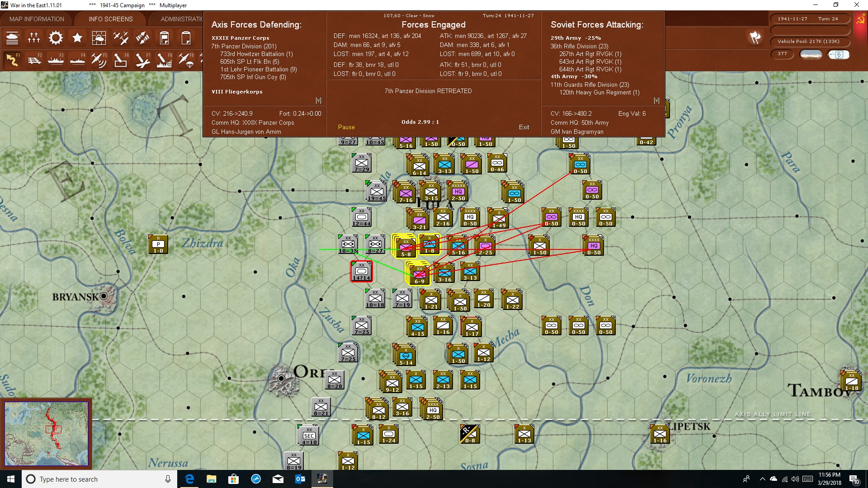Open the order of battle tank list icon
Screen dimensions: 868x488
[12, 38]
